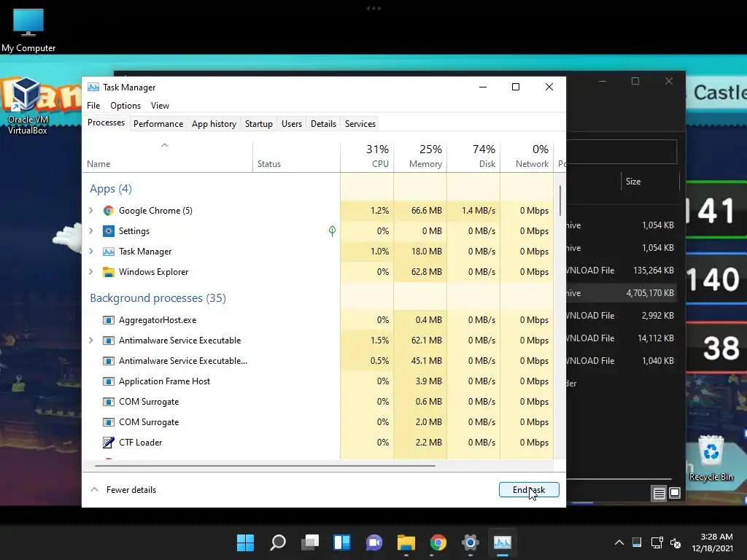
Task: Select the second COM Surrogate 2.0 MB row
Action: (x=318, y=422)
